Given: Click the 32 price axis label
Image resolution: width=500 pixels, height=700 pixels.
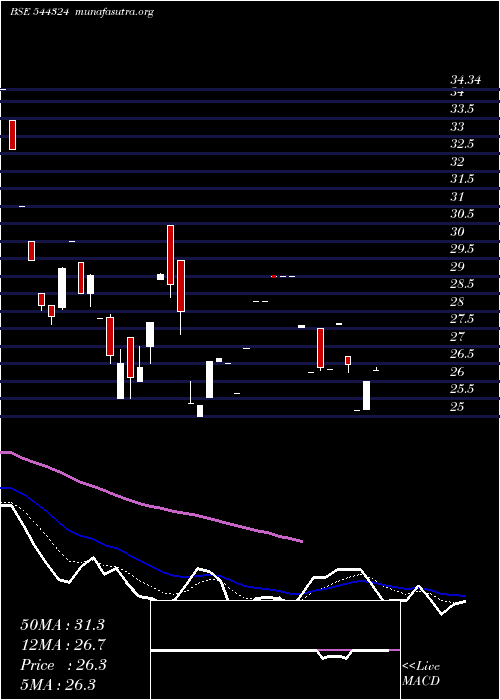Looking at the screenshot, I should pyautogui.click(x=457, y=162).
